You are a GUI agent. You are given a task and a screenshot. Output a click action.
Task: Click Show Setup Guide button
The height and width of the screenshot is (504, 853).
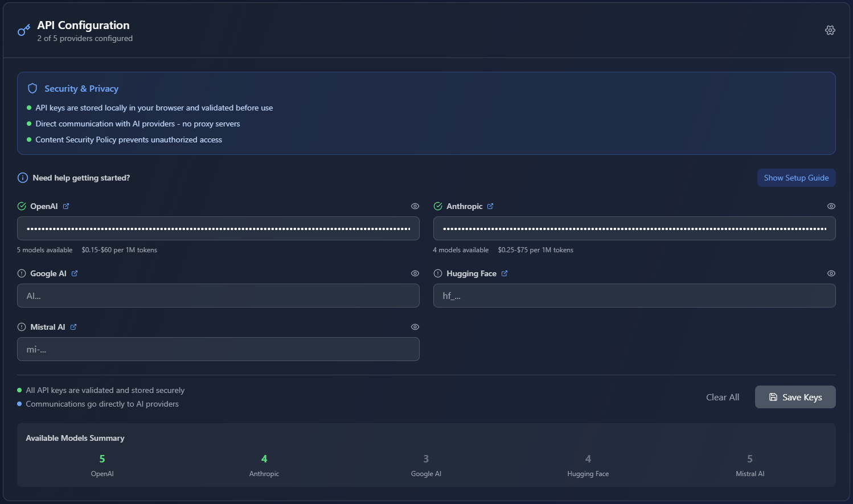[x=796, y=178]
